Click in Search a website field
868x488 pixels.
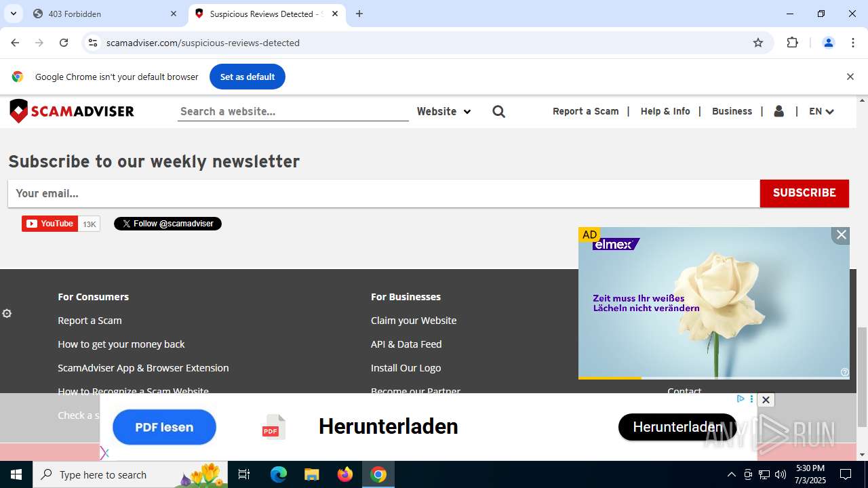point(293,112)
